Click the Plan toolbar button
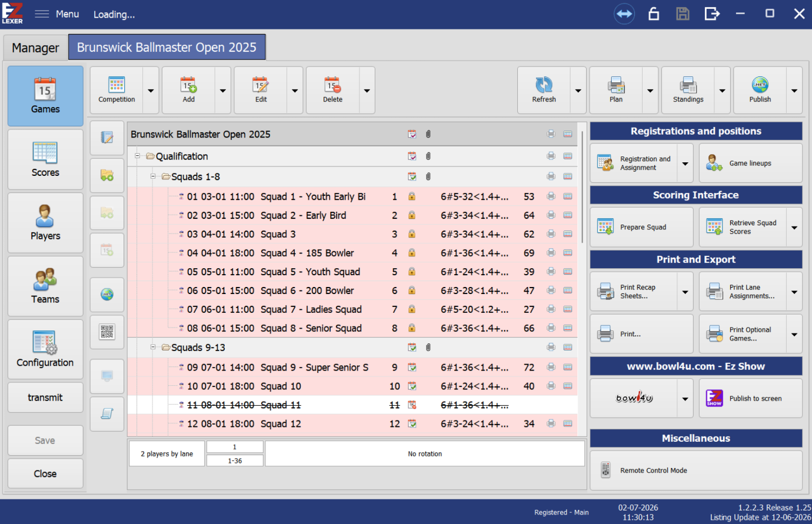The height and width of the screenshot is (524, 812). coord(616,90)
